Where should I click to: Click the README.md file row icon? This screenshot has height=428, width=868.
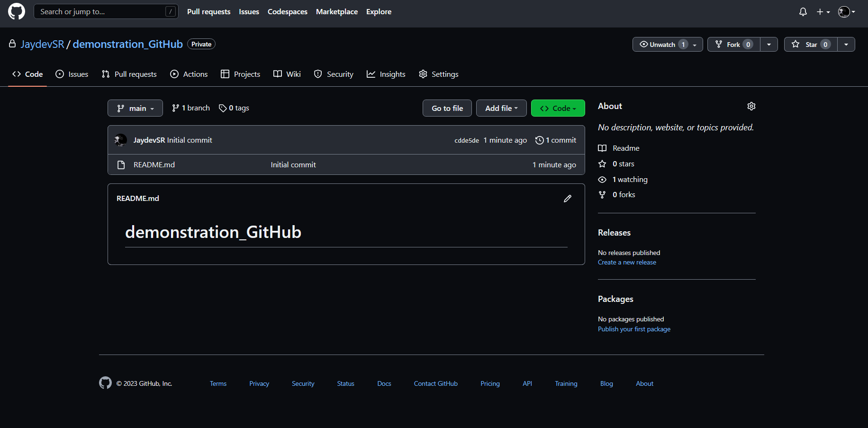(121, 165)
